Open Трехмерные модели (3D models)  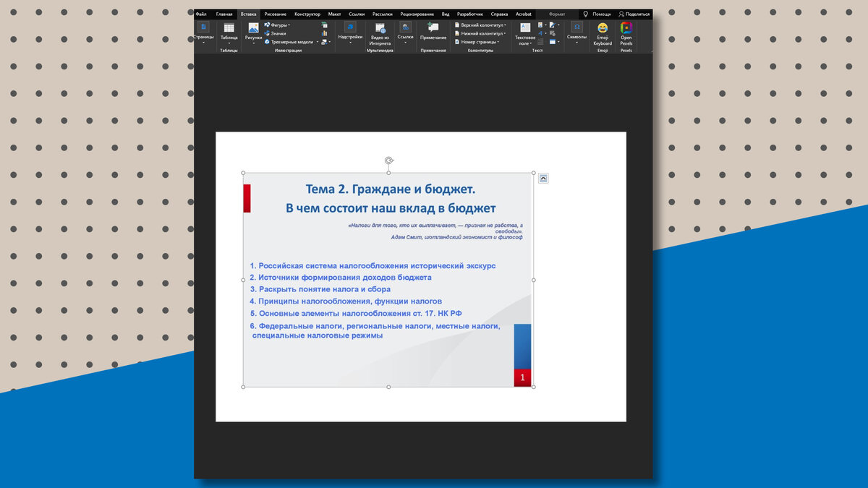point(292,42)
